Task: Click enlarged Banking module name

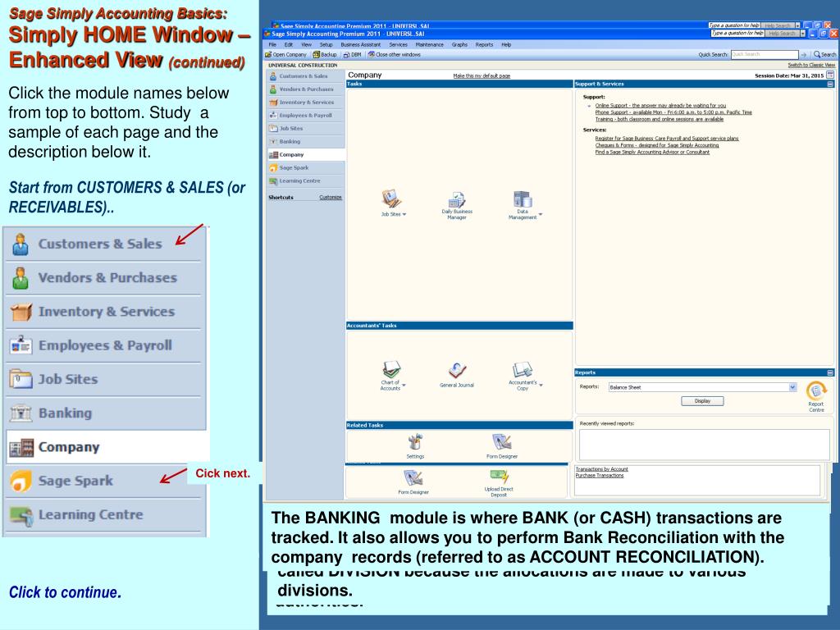Action: tap(66, 413)
